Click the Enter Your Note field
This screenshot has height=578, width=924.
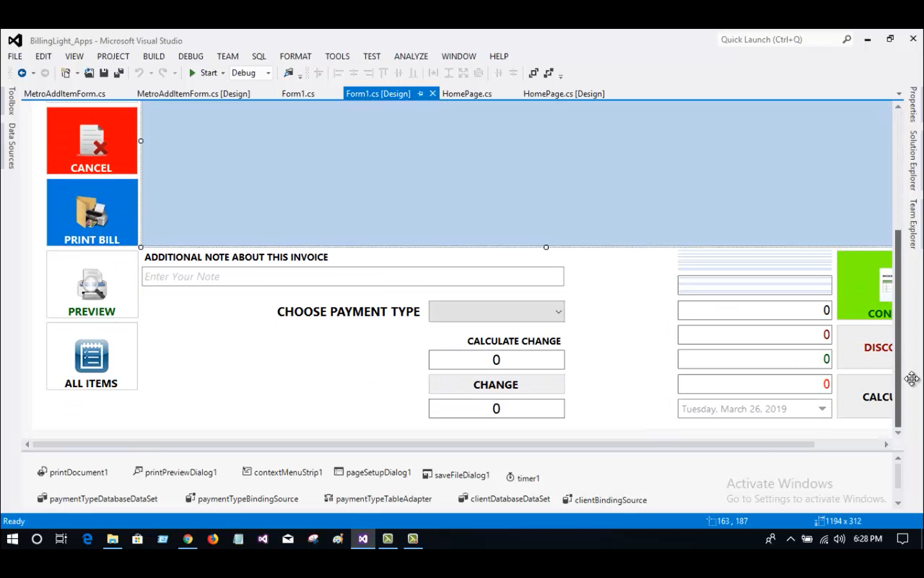(352, 276)
